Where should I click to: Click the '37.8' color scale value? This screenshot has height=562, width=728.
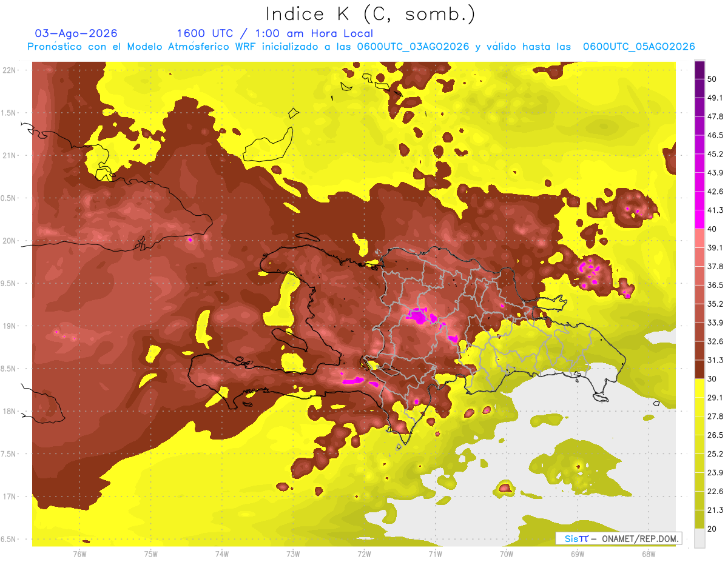pos(715,266)
